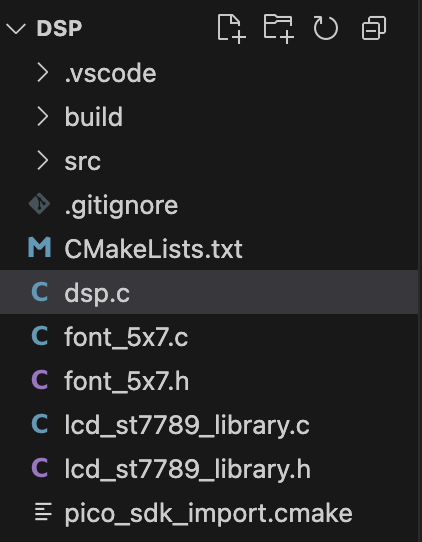
Task: Collapse all folders in Explorer
Action: 374,28
